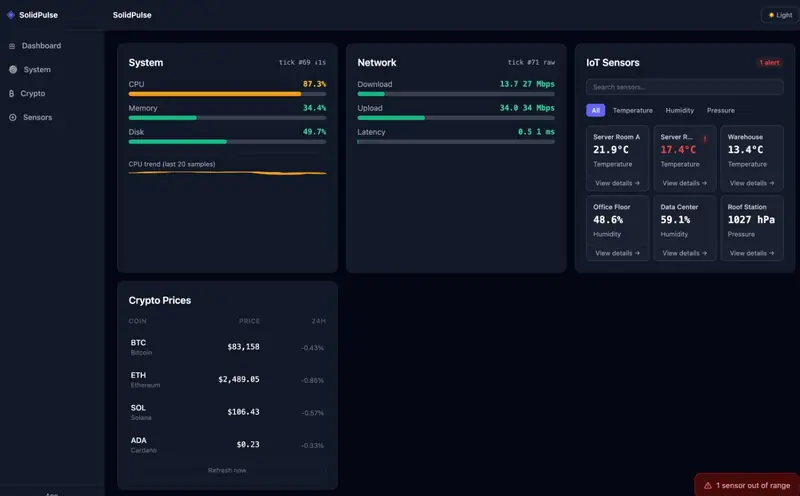Click the 87.3% CPU value

click(x=314, y=84)
